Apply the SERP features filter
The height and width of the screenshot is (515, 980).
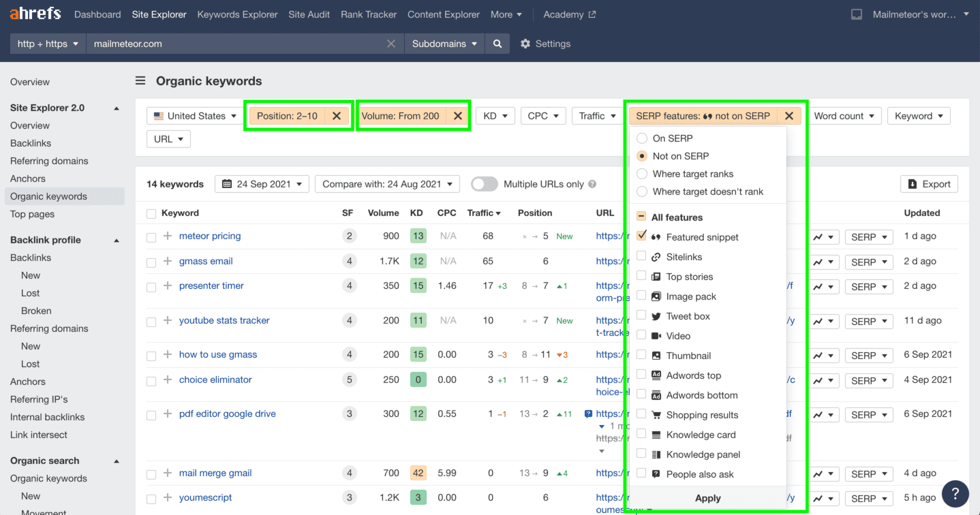click(x=707, y=498)
